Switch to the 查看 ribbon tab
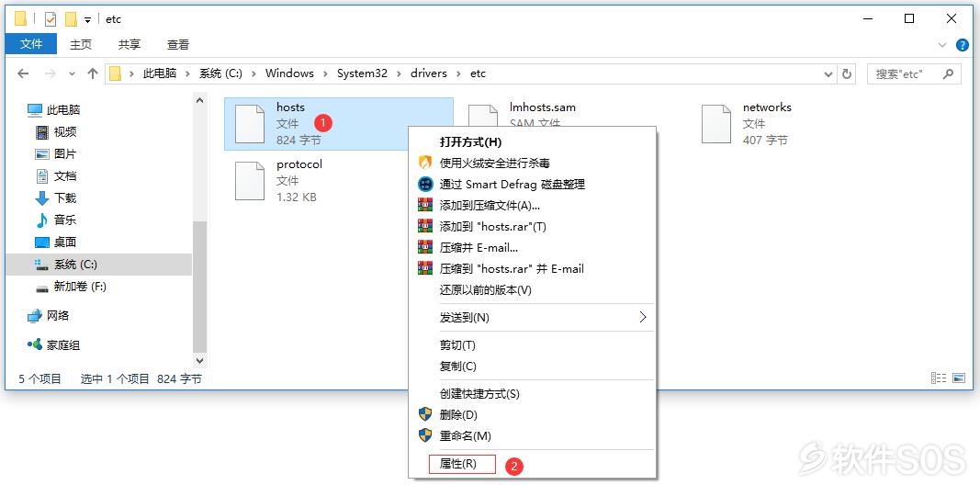 178,44
